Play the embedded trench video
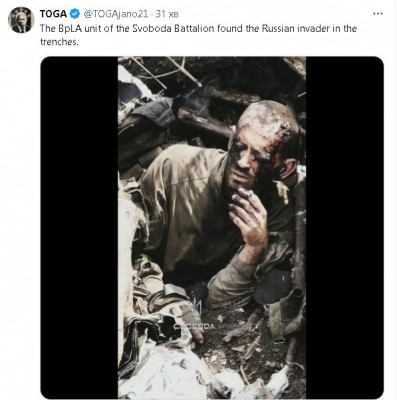This screenshot has width=397, height=400. tap(212, 227)
